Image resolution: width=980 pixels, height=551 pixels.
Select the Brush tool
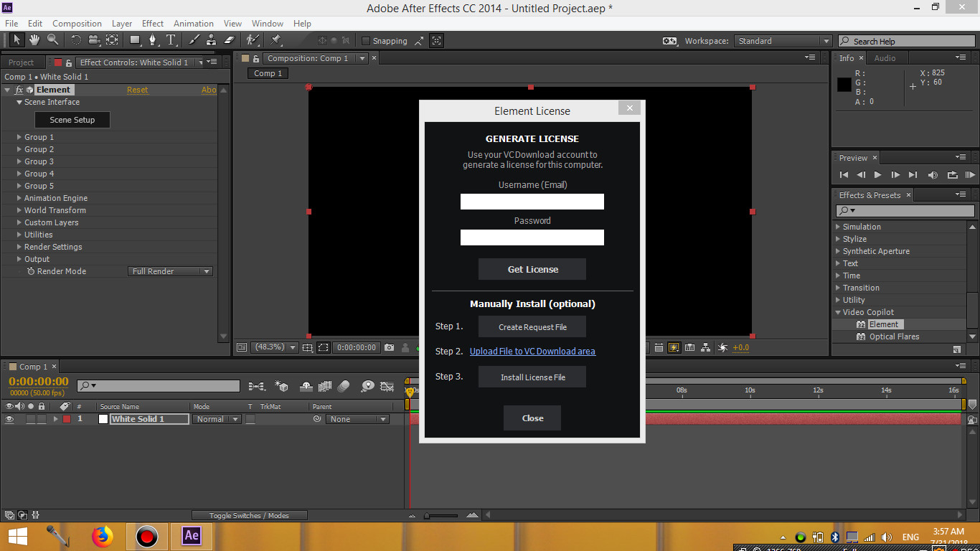[194, 40]
